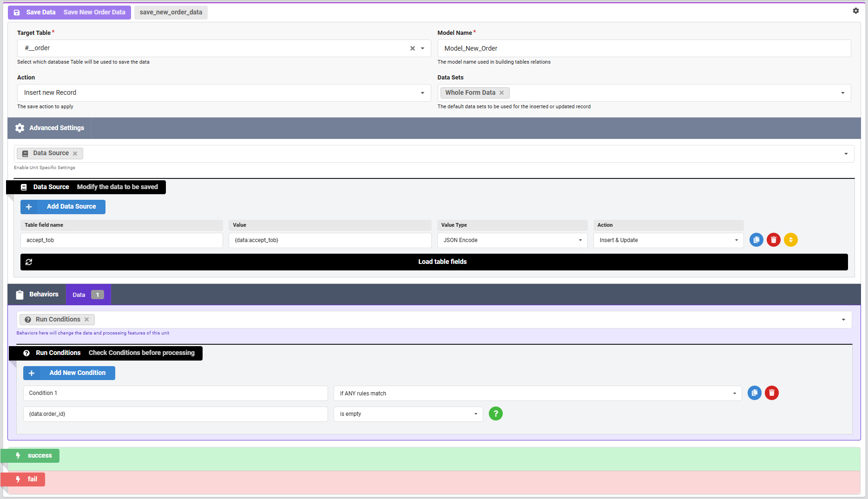Screen dimensions: 868x499
Task: Reorder the accept_tob field with yellow arrows icon
Action: click(790, 240)
